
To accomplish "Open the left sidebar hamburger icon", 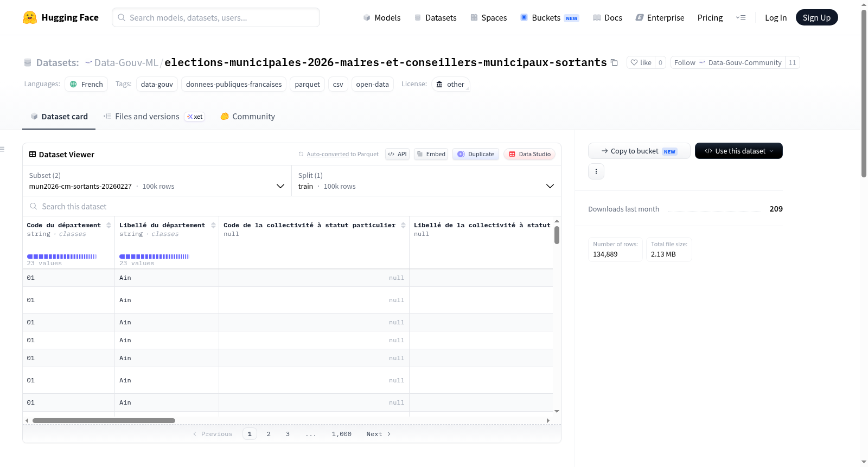I will coord(2,149).
